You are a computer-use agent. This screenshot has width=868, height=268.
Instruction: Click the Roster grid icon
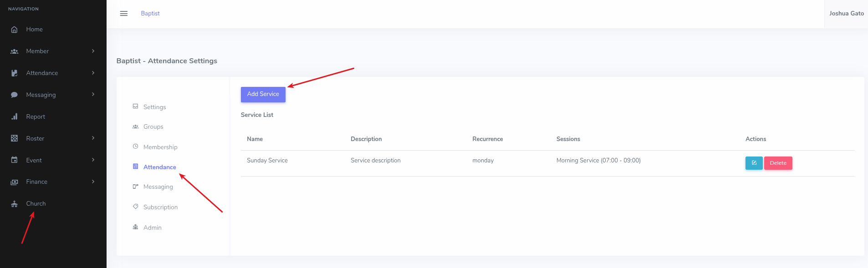[14, 138]
